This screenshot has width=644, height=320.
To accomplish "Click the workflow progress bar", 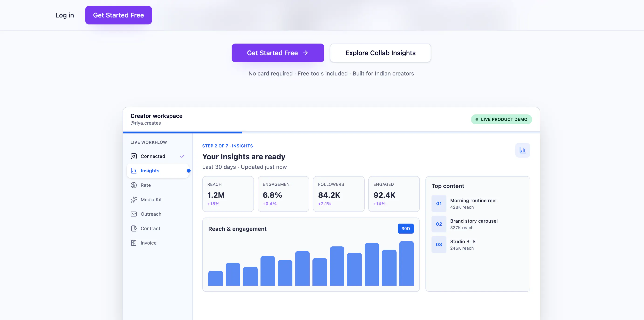I will 331,132.
